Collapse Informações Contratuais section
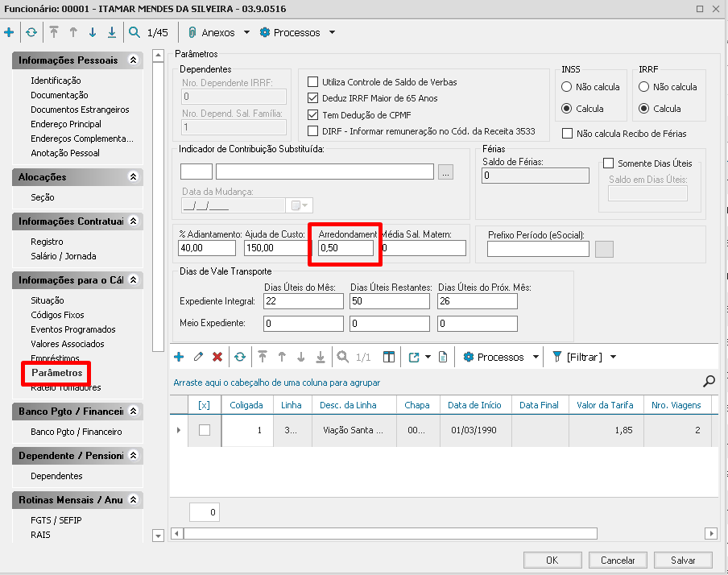 pos(133,221)
